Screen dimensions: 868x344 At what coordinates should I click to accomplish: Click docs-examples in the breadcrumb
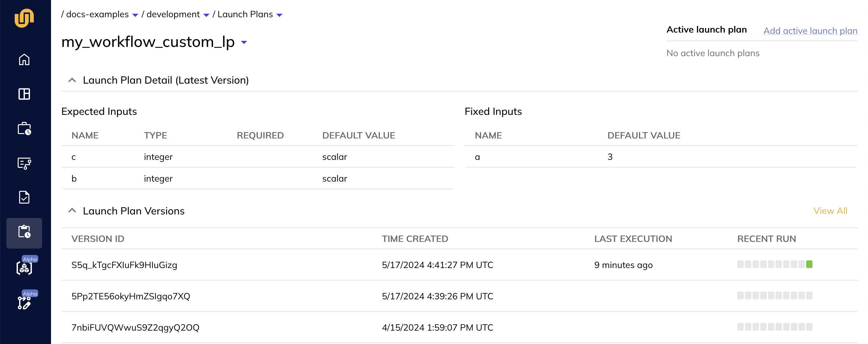[97, 14]
